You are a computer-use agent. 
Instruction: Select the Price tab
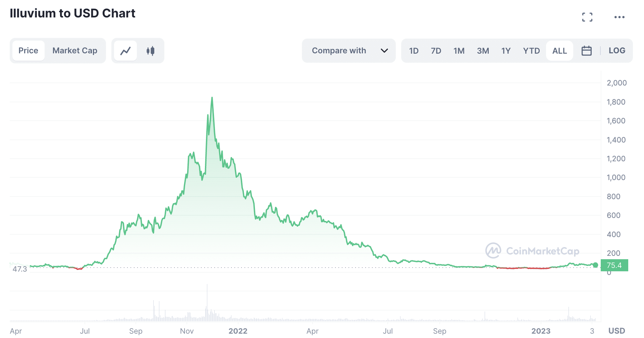pos(29,51)
